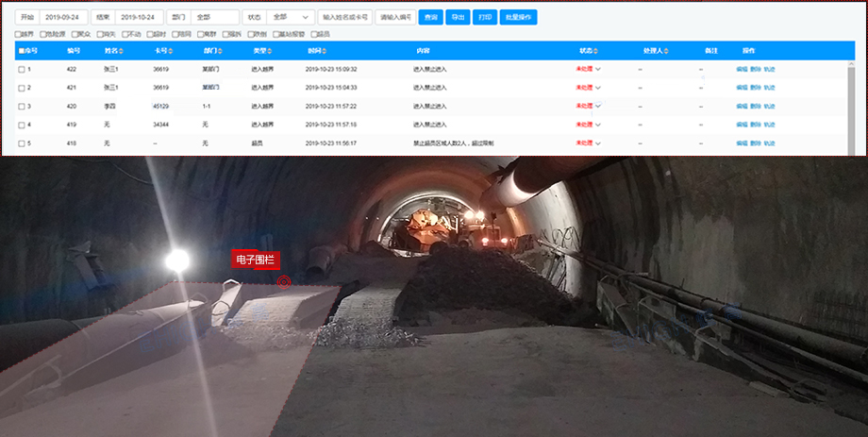Image resolution: width=868 pixels, height=437 pixels.
Task: Open the 状态 全部 dropdown
Action: [x=291, y=17]
